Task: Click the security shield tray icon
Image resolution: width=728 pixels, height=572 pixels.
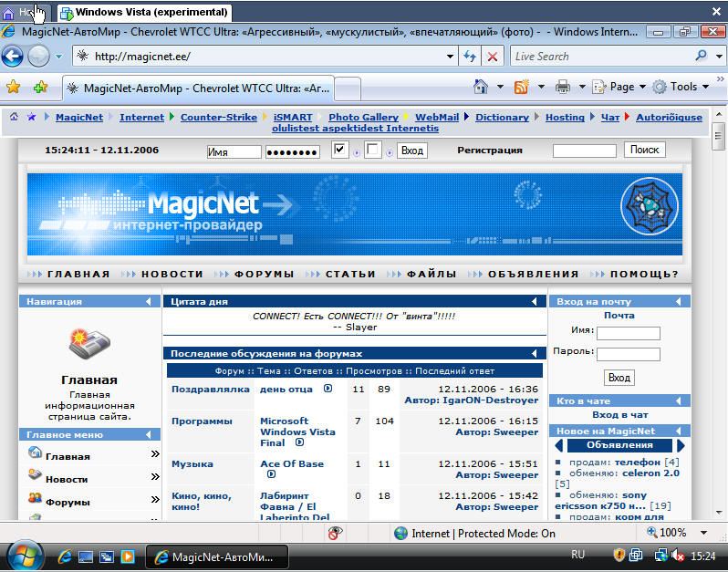Action: point(619,555)
